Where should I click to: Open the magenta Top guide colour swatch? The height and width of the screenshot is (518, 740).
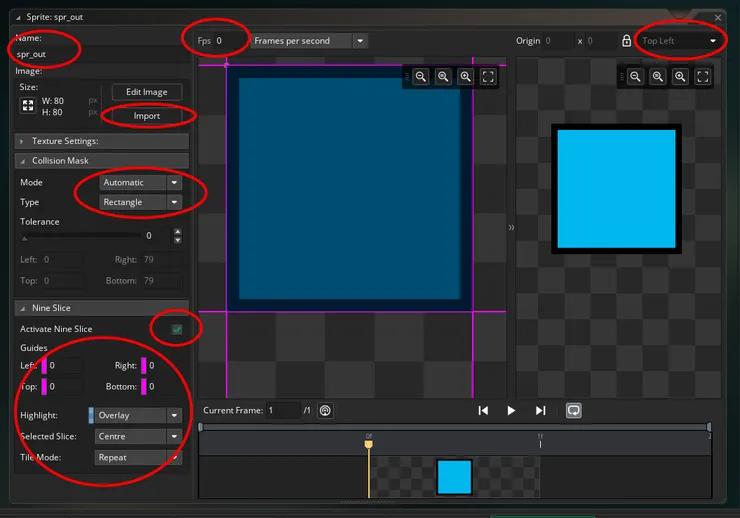point(44,386)
